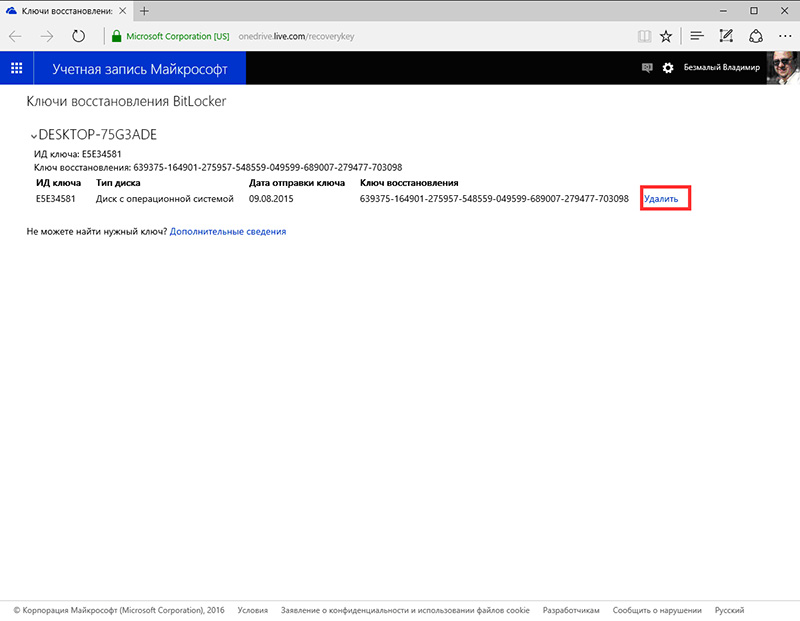The height and width of the screenshot is (621, 800).
Task: Open a new browser tab
Action: click(x=144, y=11)
